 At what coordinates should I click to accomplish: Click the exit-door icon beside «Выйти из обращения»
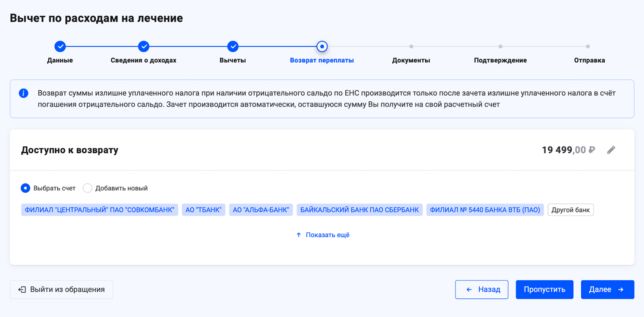21,289
